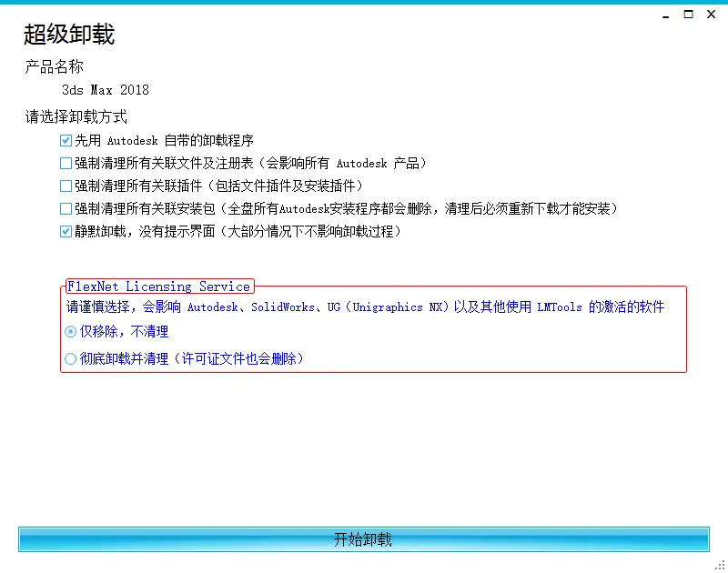Close the 超级卸载 window
The image size is (728, 573).
coord(712,15)
